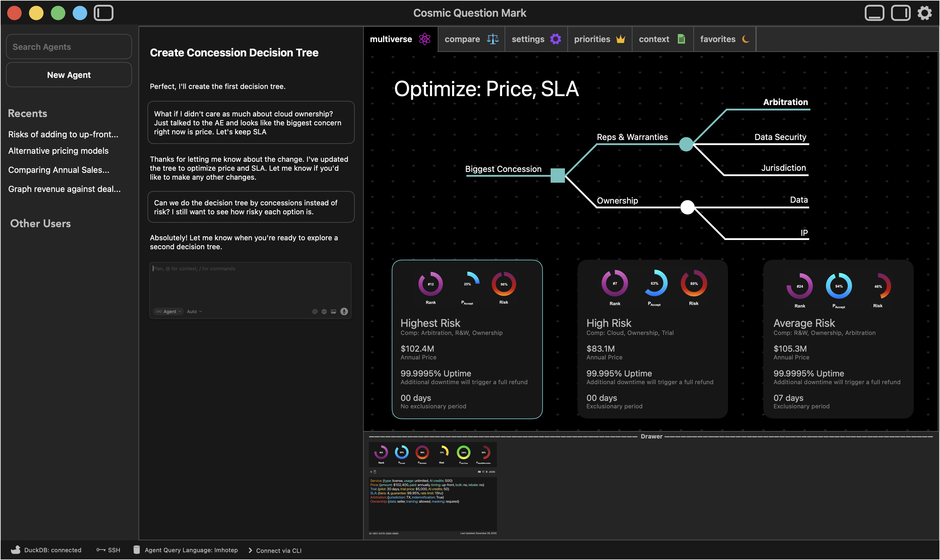The width and height of the screenshot is (940, 560).
Task: Select the globe icon in the chat input
Action: tap(324, 311)
